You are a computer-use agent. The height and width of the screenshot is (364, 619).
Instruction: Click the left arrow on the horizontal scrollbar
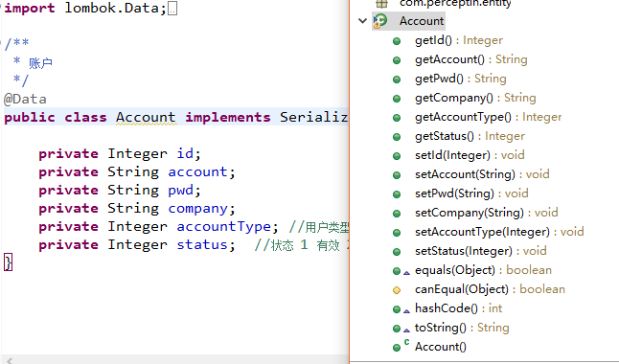10,360
